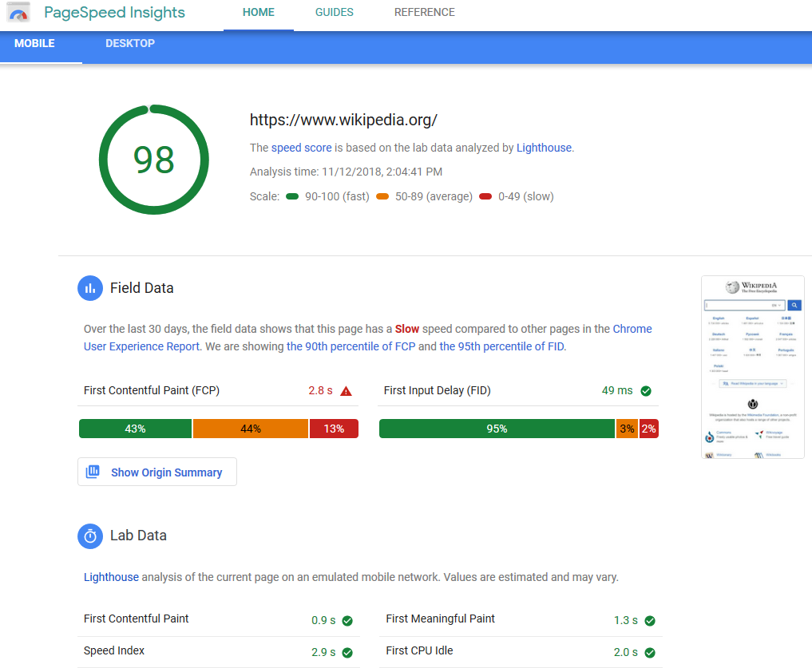Open the 95th percentile of FID link
This screenshot has height=668, width=812.
501,346
